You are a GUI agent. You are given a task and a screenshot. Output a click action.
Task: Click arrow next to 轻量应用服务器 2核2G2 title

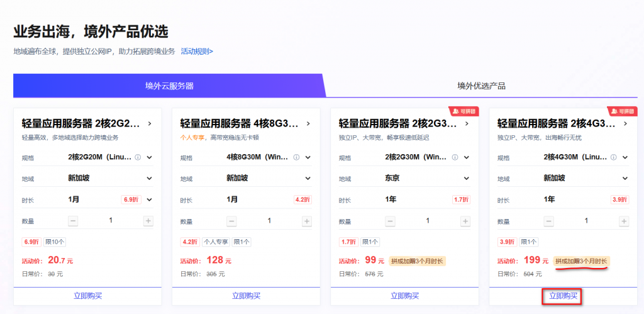150,123
